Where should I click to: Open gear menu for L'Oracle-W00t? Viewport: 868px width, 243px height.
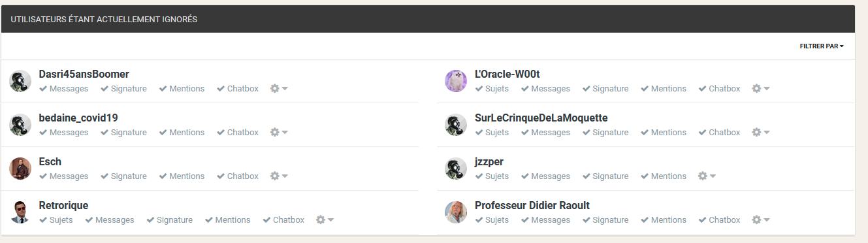click(x=761, y=89)
